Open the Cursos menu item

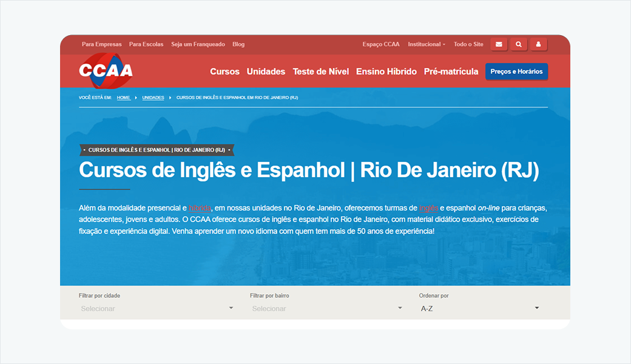224,72
